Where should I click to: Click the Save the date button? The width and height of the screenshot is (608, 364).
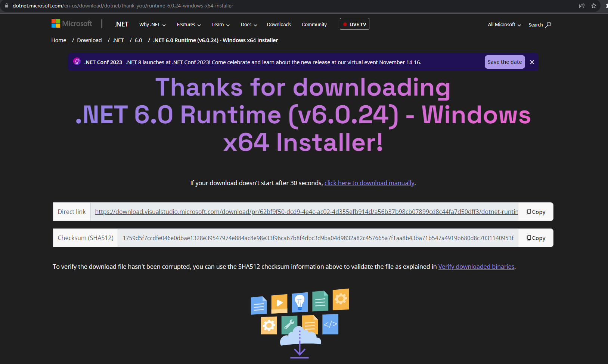click(x=505, y=62)
